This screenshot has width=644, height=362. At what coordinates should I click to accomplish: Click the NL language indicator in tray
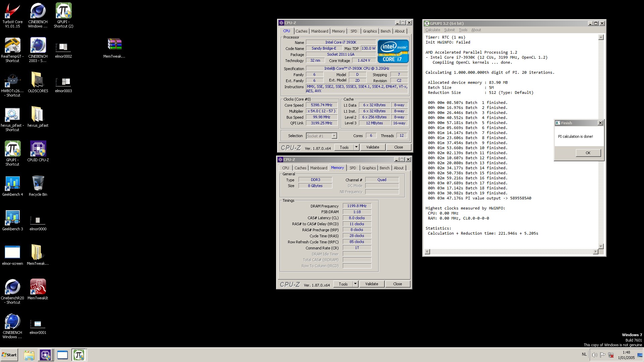584,354
